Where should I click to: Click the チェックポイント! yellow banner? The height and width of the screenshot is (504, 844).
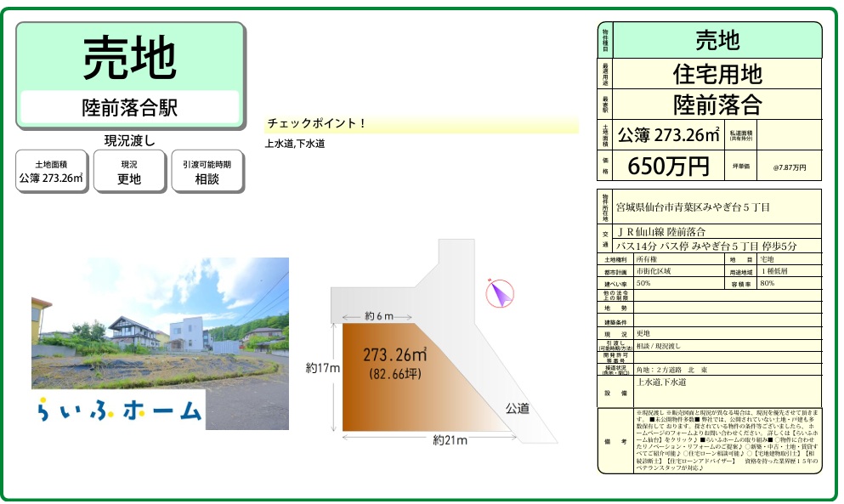coord(422,123)
